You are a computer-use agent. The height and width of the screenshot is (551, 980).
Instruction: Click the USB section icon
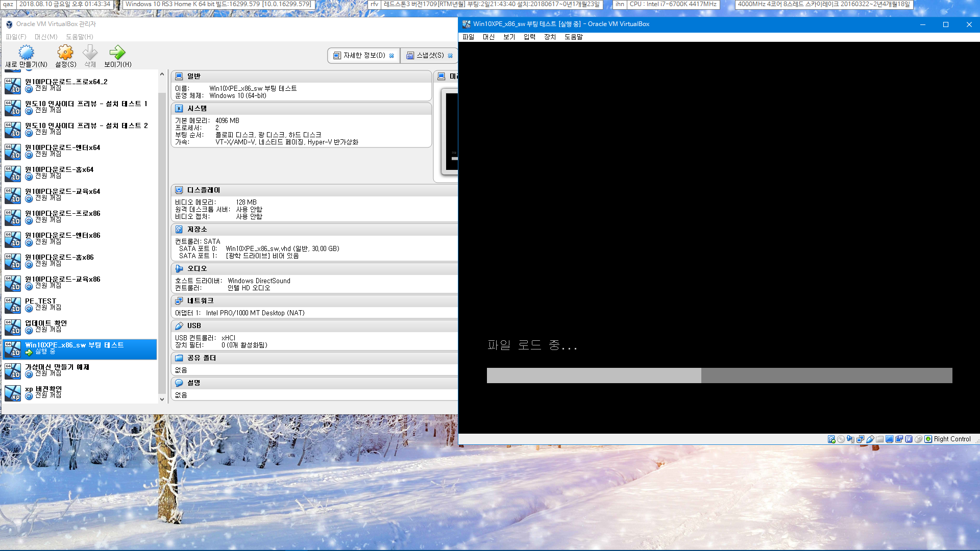click(x=179, y=325)
